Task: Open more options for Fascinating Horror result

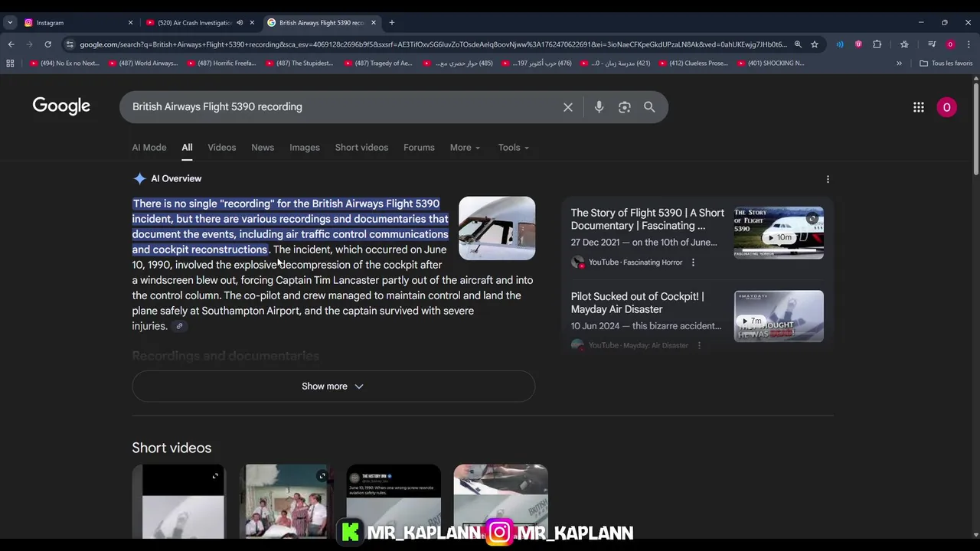Action: pos(693,262)
